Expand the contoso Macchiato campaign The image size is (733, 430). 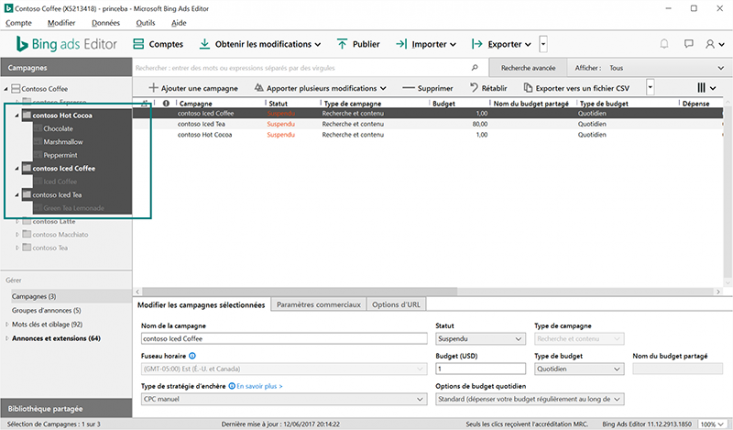coord(17,235)
